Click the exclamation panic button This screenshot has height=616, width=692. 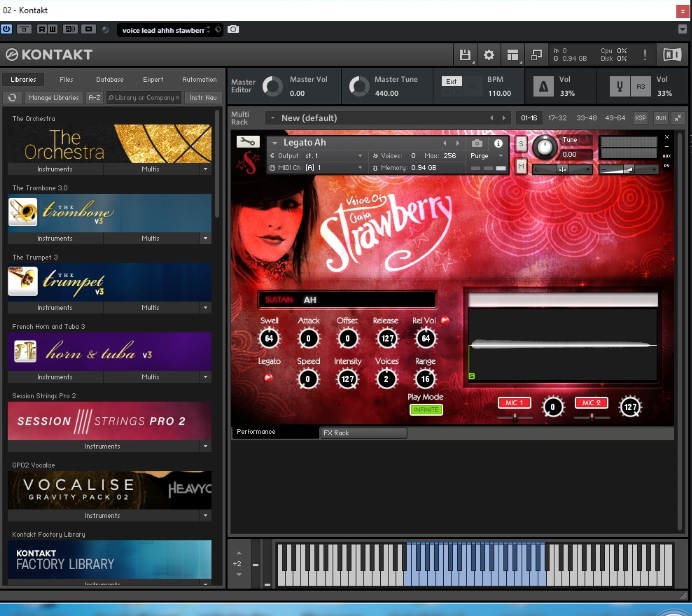645,55
